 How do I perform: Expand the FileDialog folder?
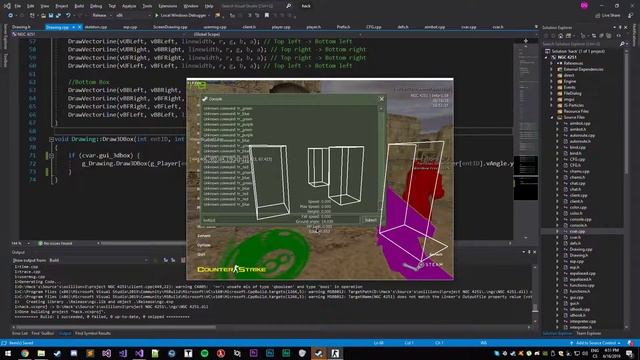[x=552, y=93]
